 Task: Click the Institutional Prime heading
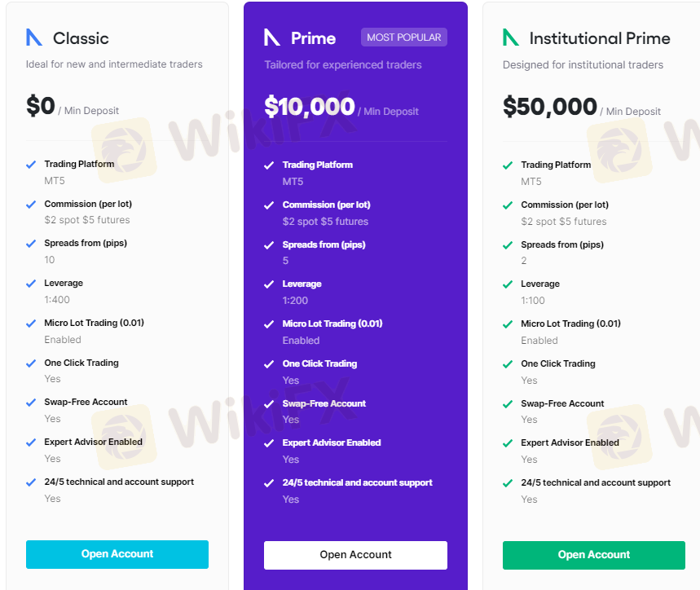[x=600, y=38]
